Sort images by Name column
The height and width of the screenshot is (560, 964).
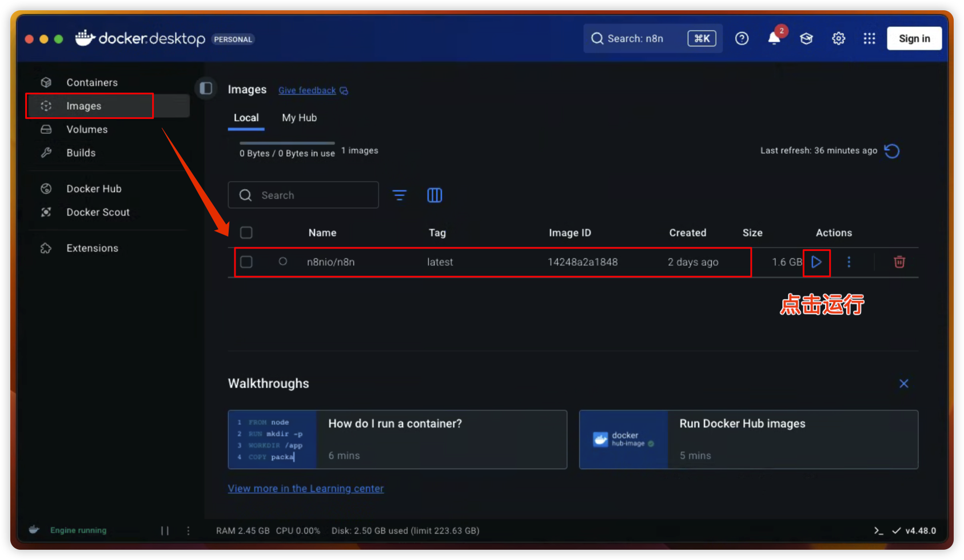coord(322,233)
